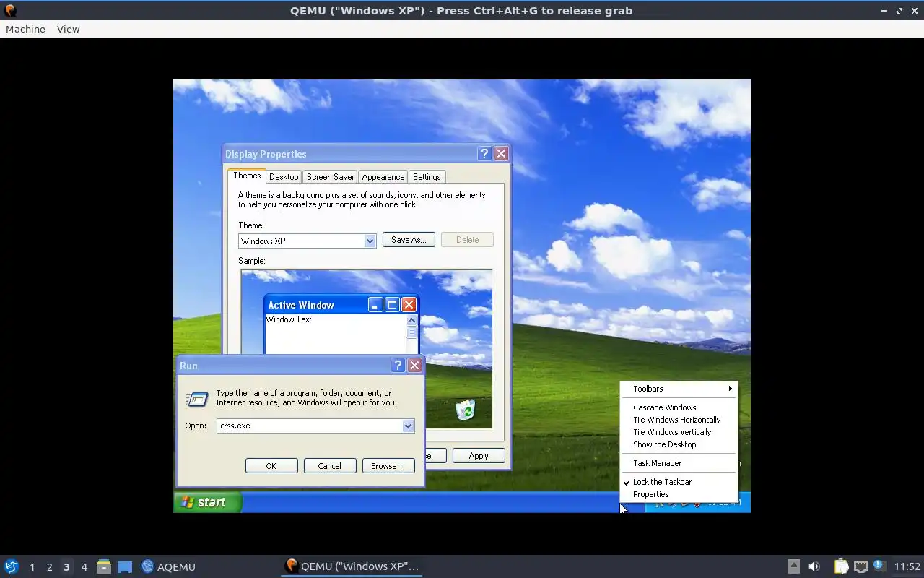Click the volume speaker tray icon
The height and width of the screenshot is (578, 924).
coord(814,566)
